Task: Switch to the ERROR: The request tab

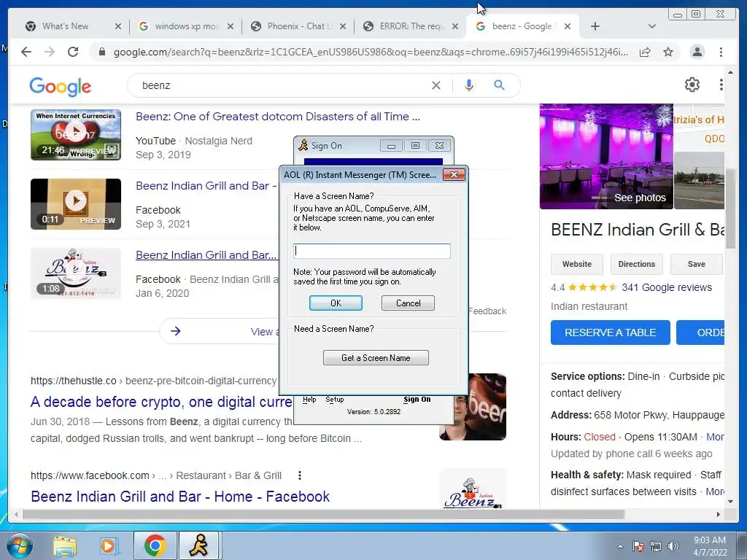Action: coord(411,26)
